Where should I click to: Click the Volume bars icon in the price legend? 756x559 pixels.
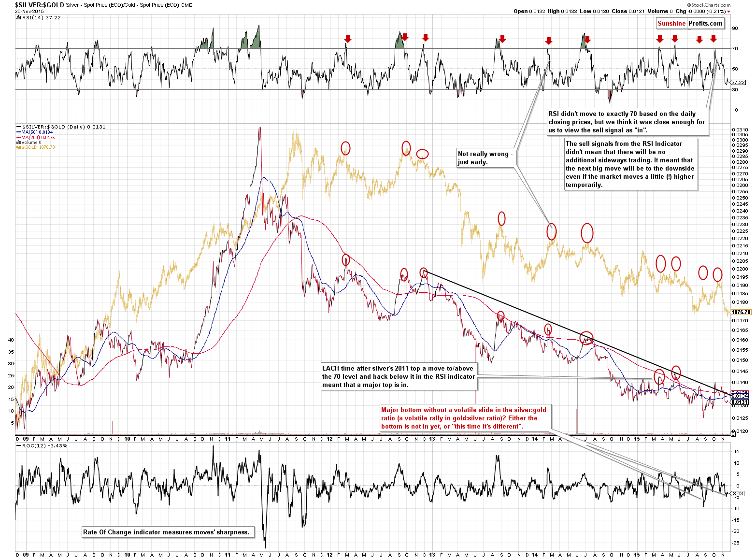point(18,143)
